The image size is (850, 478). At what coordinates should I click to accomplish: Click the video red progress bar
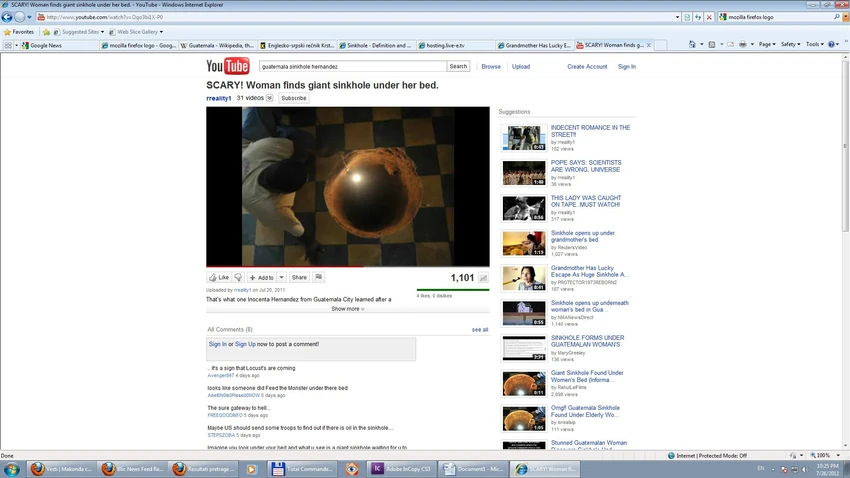pyautogui.click(x=285, y=267)
